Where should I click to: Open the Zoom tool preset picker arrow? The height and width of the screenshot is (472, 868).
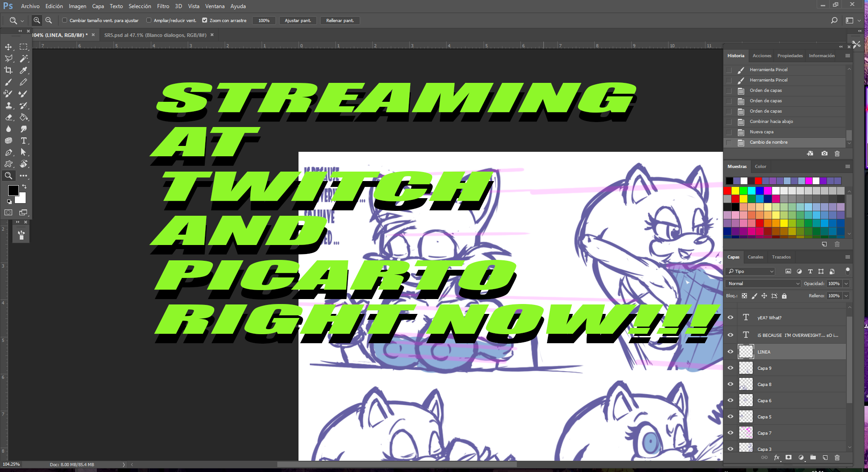[x=22, y=21]
